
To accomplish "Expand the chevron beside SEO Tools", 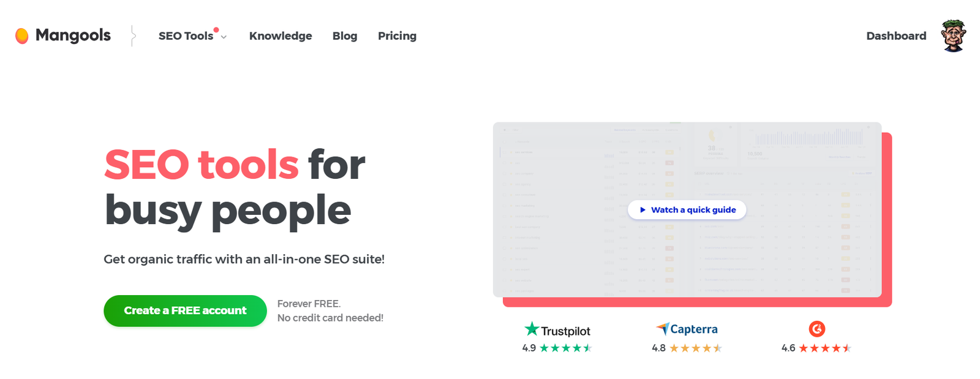I will tap(224, 37).
